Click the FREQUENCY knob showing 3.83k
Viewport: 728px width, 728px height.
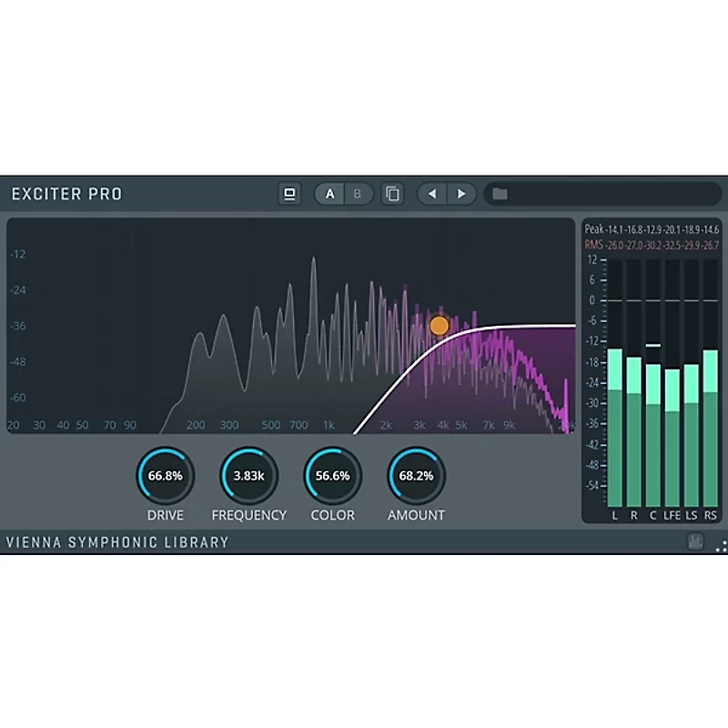click(248, 474)
